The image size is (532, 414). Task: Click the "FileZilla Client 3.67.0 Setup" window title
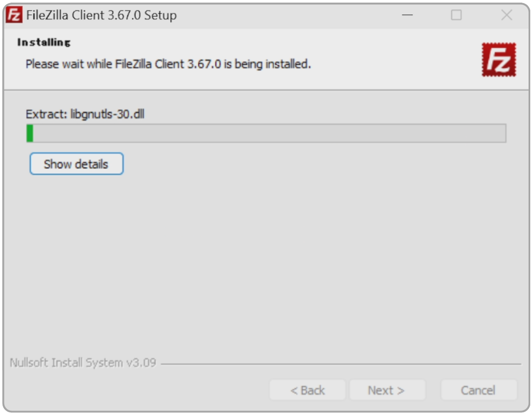point(102,16)
